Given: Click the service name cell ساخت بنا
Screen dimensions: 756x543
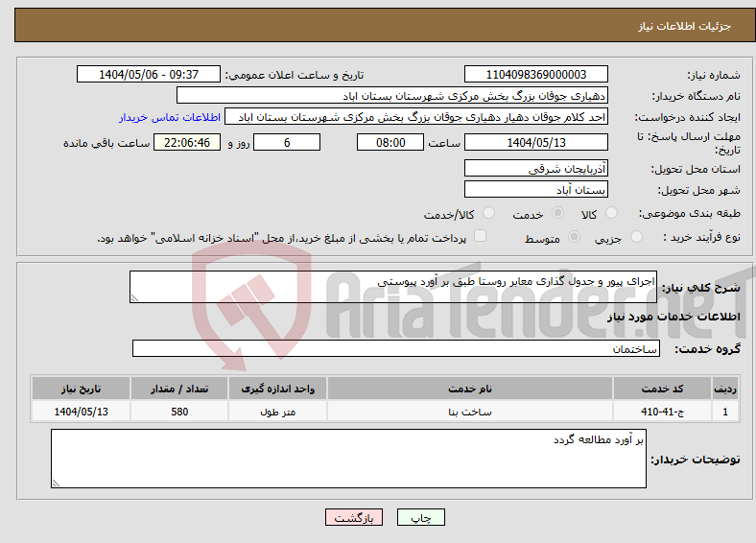Looking at the screenshot, I should click(x=469, y=412).
